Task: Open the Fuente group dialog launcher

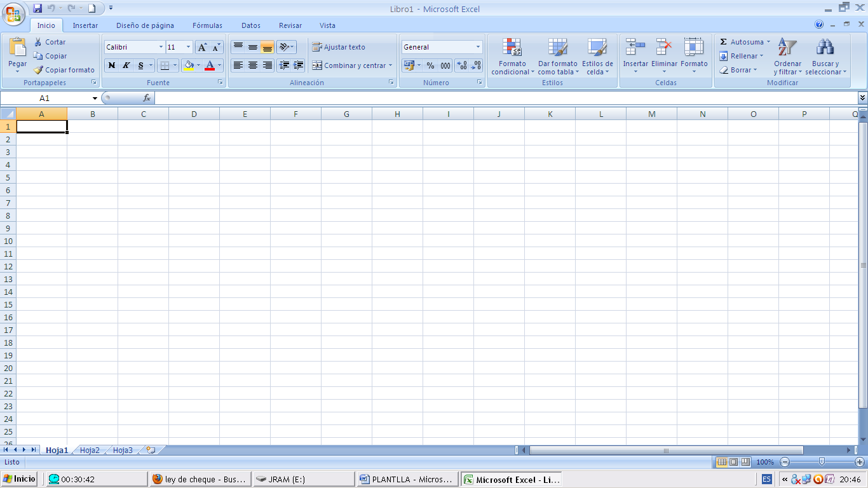Action: click(x=220, y=83)
